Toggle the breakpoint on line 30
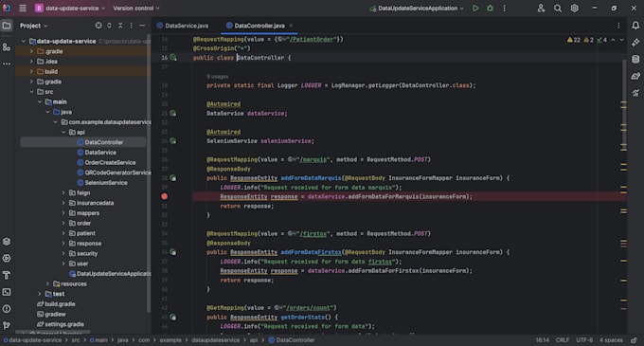This screenshot has height=346, width=644. pyautogui.click(x=164, y=196)
